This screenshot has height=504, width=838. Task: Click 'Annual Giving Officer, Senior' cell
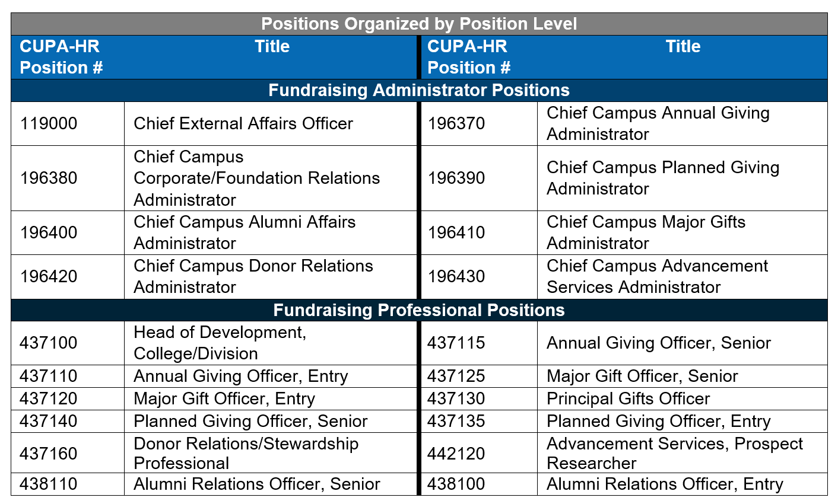click(x=658, y=343)
